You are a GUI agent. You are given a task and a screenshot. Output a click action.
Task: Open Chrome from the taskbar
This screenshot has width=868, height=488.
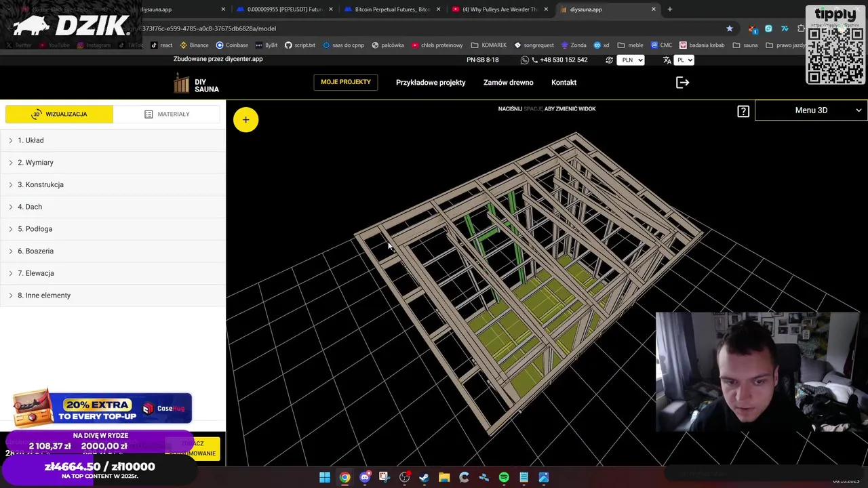(345, 477)
